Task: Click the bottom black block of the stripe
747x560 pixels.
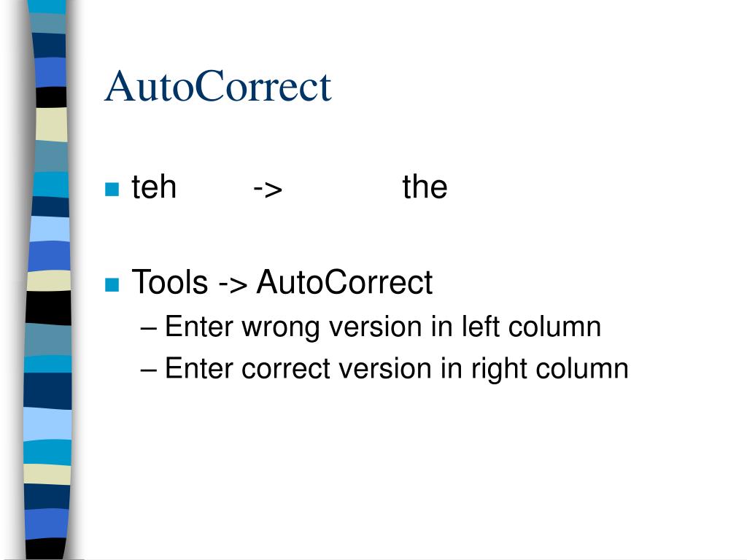Action: 46,549
